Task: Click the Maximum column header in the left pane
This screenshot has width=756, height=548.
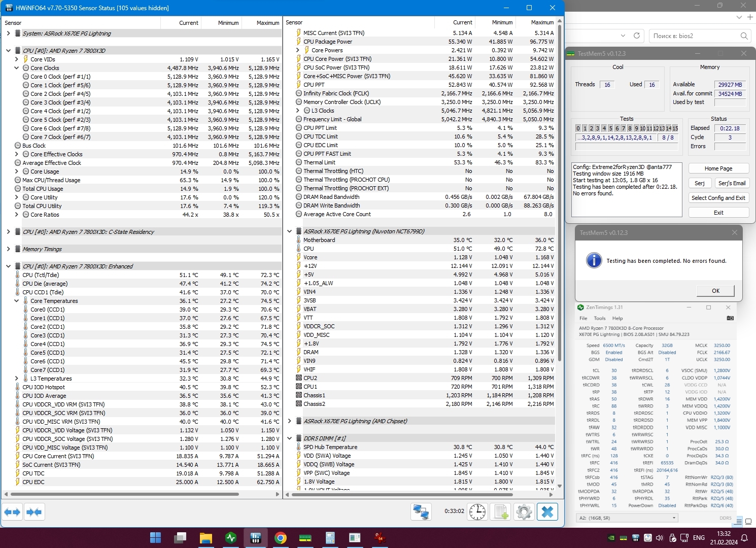Action: pyautogui.click(x=261, y=23)
